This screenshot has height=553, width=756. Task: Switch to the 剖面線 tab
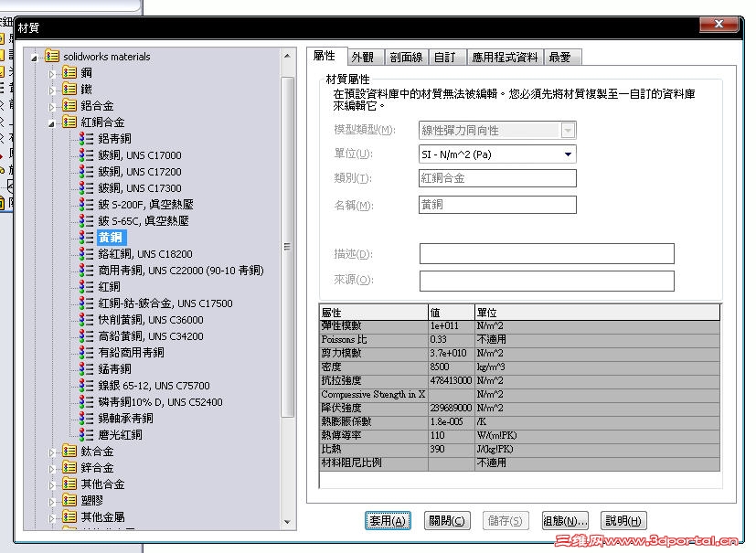(x=406, y=58)
